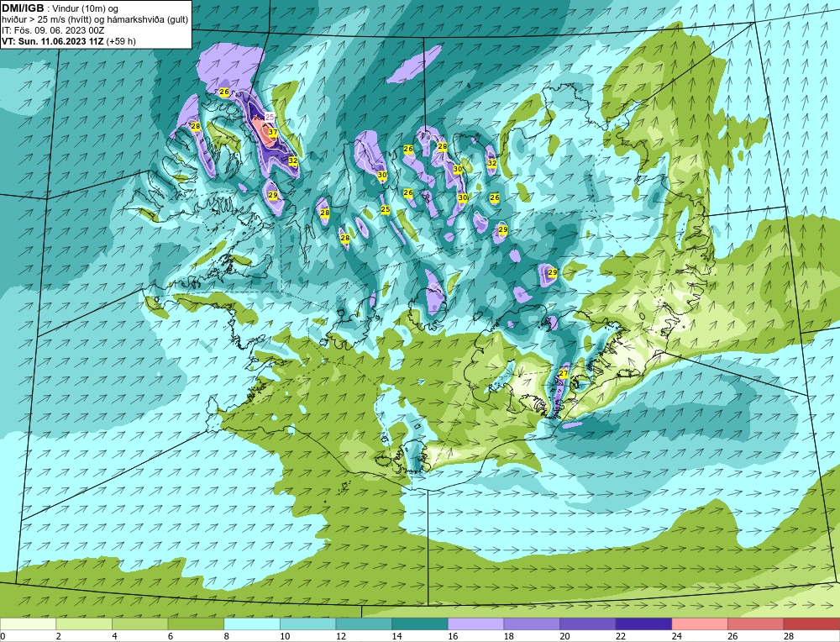Click the yellow 37 peak gust label
Screen dimensions: 840x642
[x=273, y=132]
